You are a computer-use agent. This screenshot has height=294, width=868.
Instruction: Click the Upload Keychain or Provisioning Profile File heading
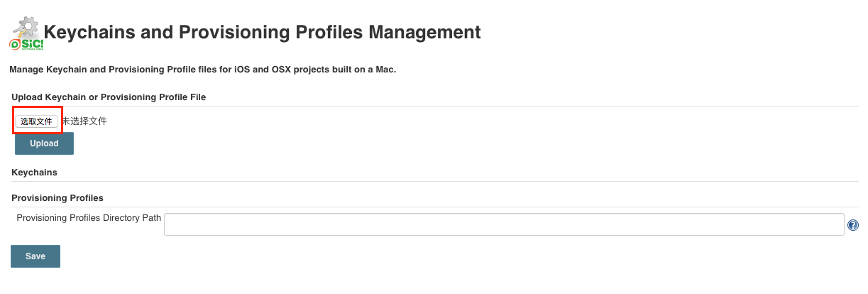[x=109, y=97]
